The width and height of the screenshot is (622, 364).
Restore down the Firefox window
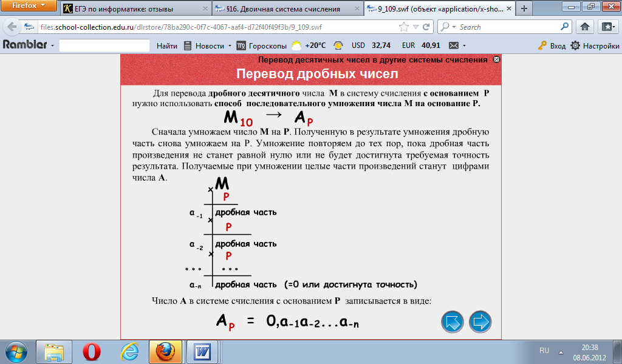[x=591, y=5]
